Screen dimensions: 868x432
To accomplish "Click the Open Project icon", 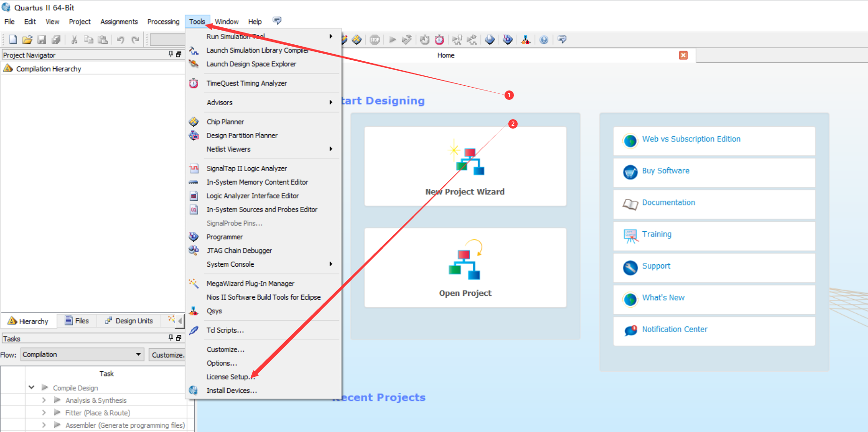I will [466, 260].
